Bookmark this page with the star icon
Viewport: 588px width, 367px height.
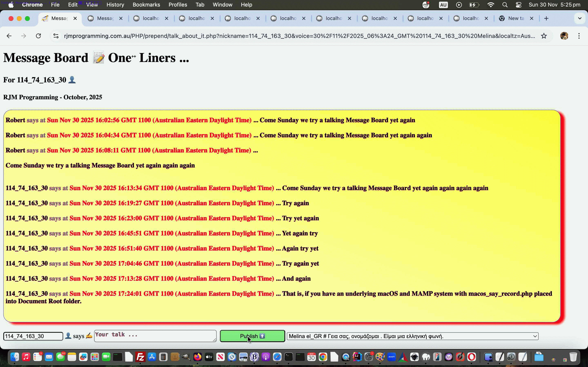click(544, 36)
